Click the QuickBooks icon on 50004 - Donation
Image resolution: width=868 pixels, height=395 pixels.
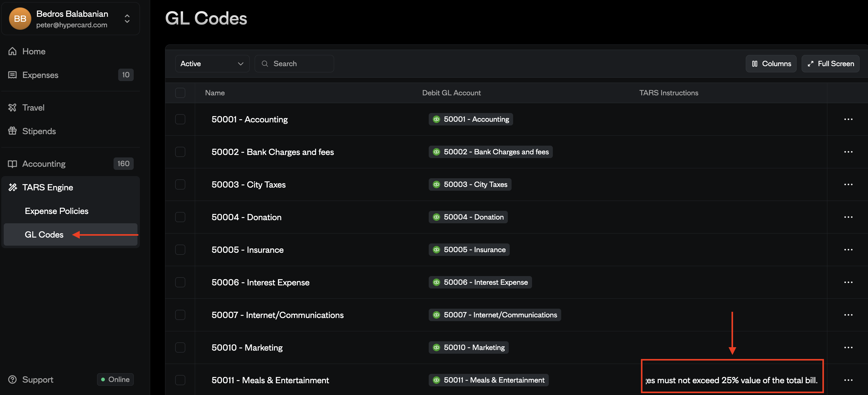pos(436,217)
